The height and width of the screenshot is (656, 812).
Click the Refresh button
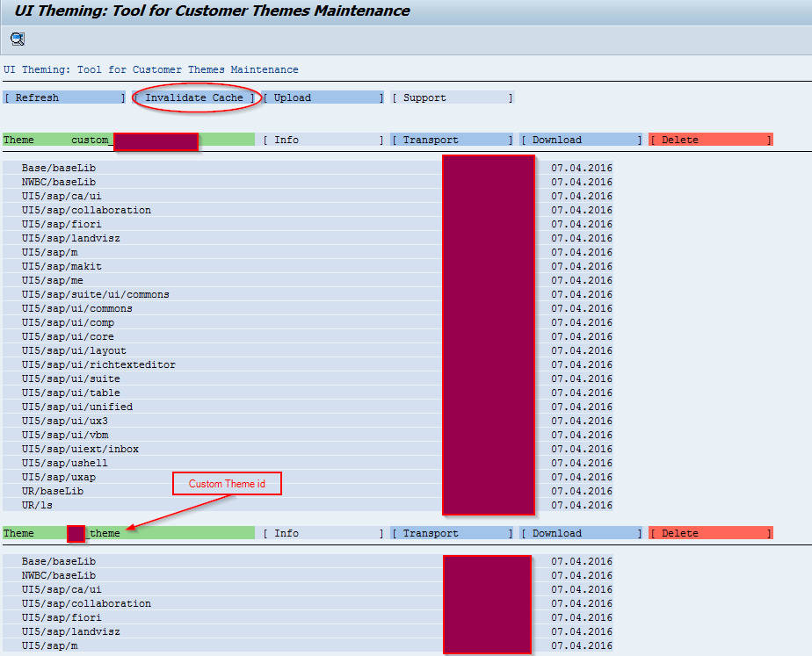coord(63,97)
